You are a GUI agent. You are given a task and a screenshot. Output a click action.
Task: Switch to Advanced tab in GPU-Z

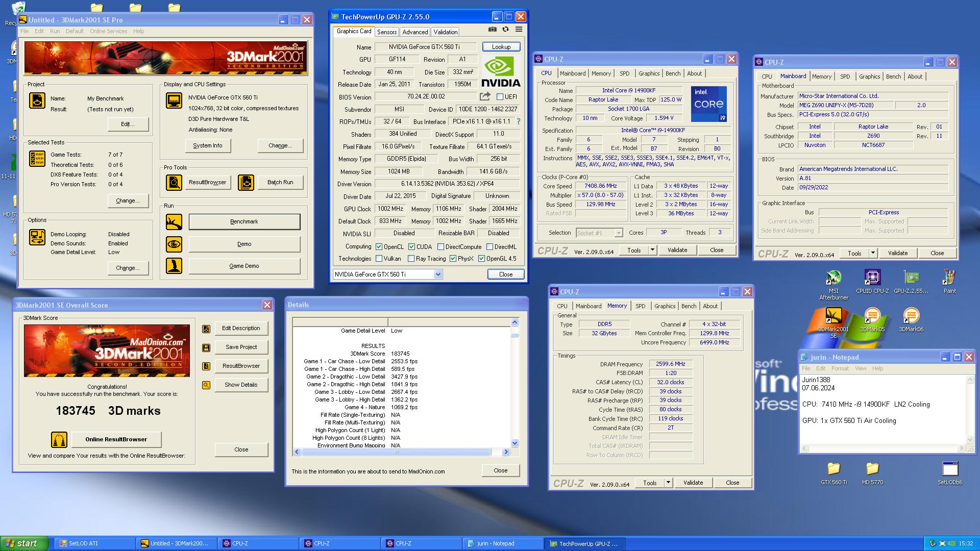pos(415,32)
